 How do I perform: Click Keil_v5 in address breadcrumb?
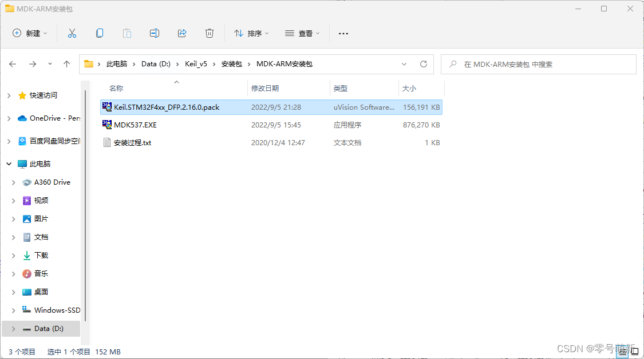[x=196, y=64]
